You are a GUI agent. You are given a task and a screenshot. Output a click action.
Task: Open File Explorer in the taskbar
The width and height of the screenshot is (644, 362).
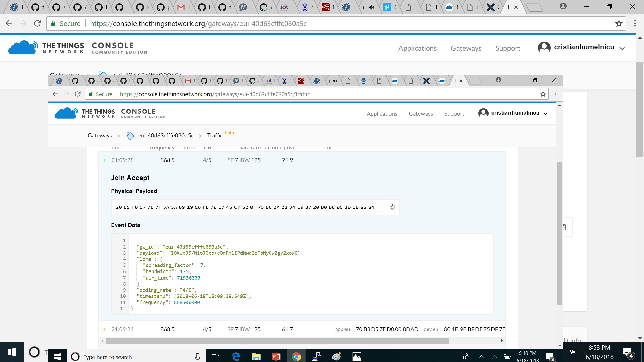point(256,357)
